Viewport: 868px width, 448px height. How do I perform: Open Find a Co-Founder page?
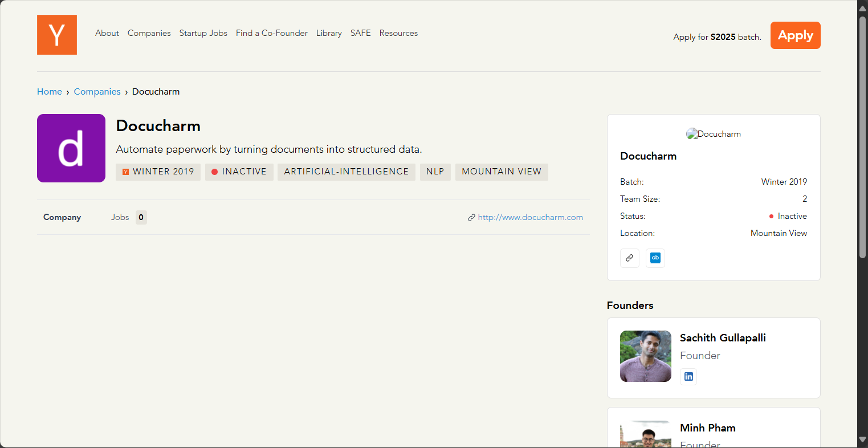coord(272,33)
